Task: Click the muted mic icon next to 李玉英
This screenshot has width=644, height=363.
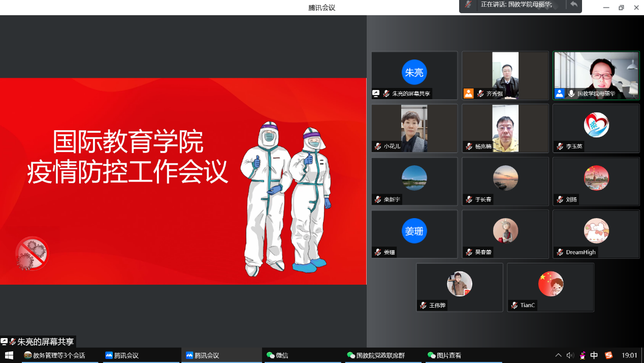Action: point(560,146)
